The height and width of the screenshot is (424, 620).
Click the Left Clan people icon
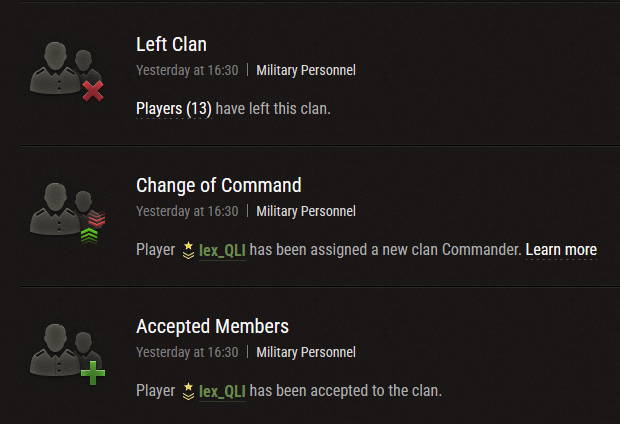[66, 71]
